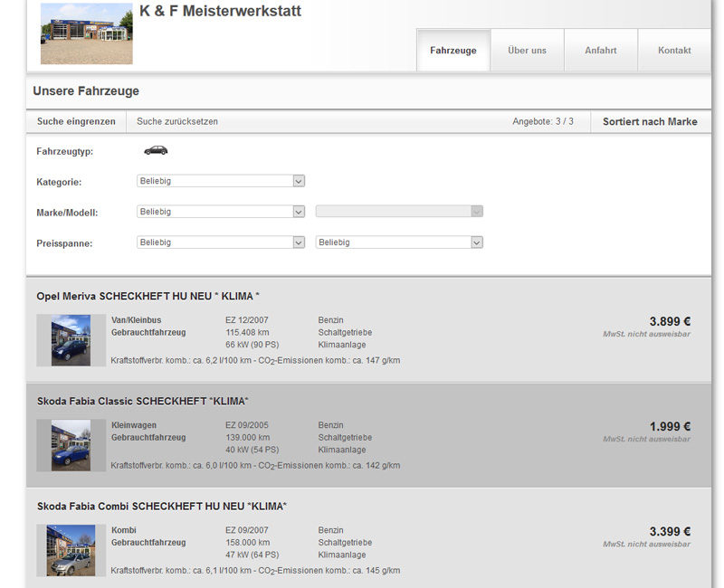The height and width of the screenshot is (588, 724).
Task: Click the 47 kW (64 PS) power text
Action: tap(252, 555)
